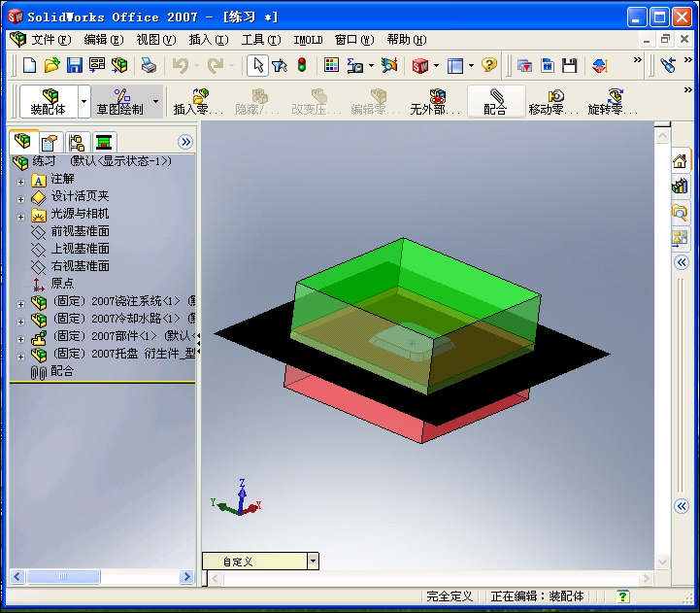
Task: Open the IMOLD menu
Action: (308, 40)
